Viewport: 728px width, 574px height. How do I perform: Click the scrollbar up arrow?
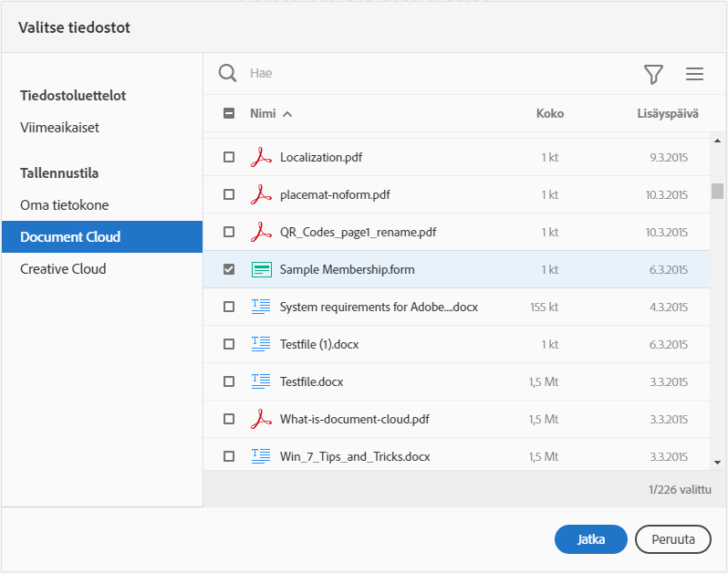tap(718, 141)
